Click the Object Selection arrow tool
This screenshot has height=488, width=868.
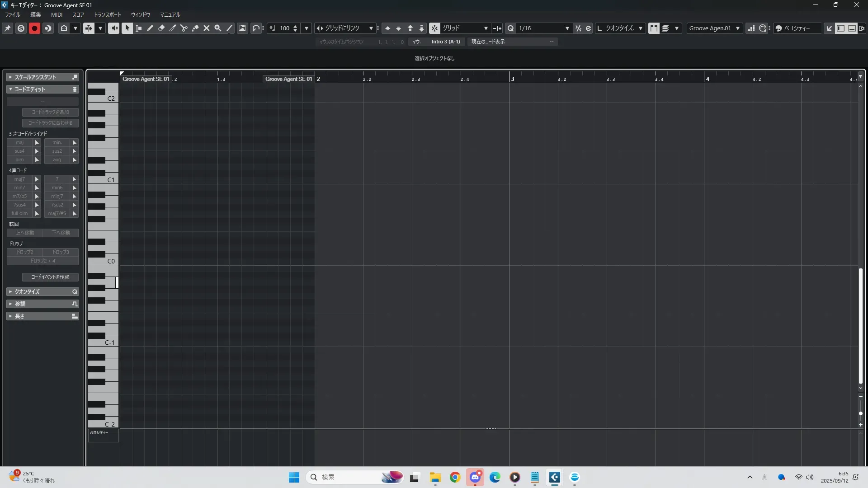click(x=127, y=28)
